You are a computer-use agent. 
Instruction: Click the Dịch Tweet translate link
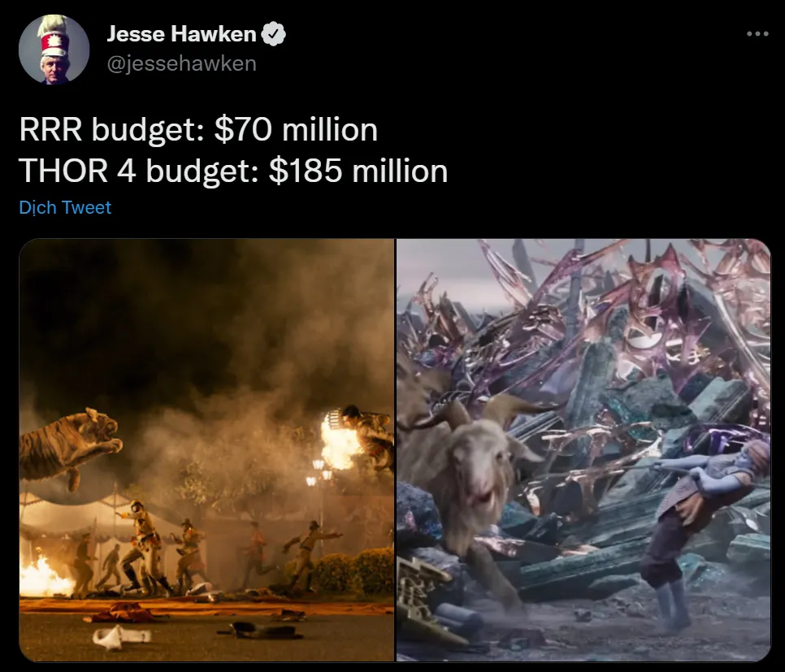tap(65, 207)
